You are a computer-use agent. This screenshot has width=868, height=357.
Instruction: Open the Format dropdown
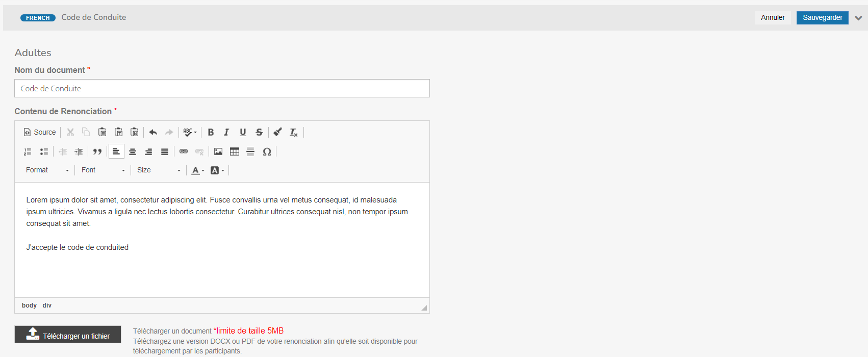pos(47,170)
